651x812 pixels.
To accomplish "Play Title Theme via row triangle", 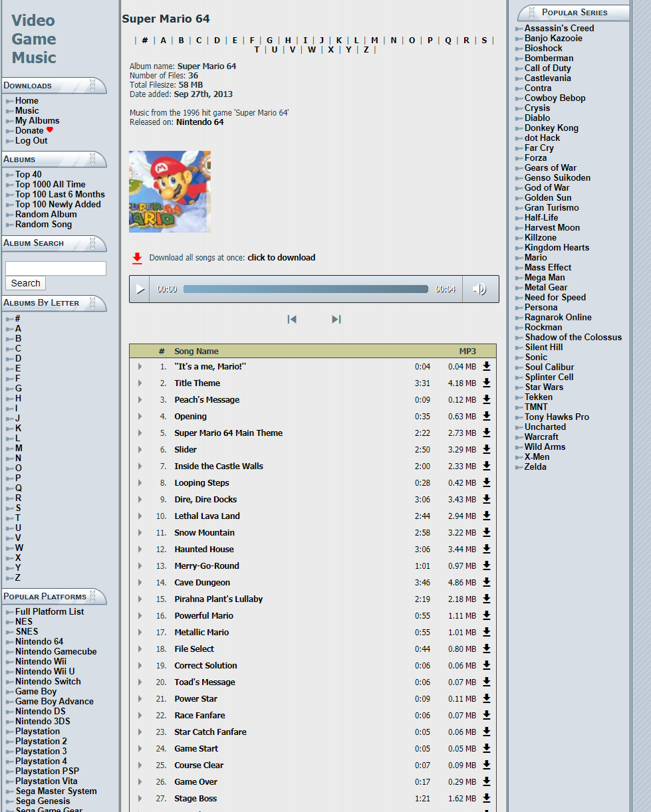I will point(140,383).
